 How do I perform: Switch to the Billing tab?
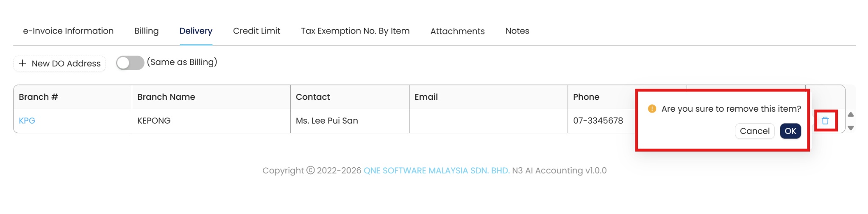point(146,31)
